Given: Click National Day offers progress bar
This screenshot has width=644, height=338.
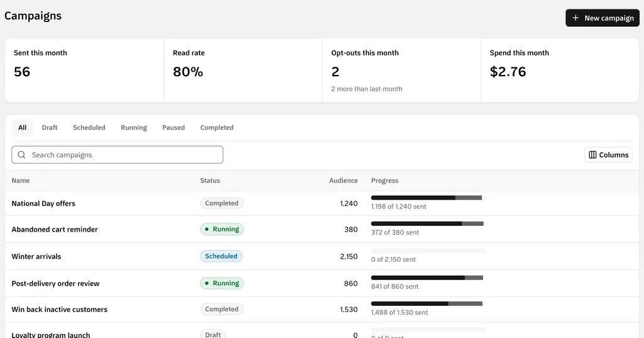Looking at the screenshot, I should click(x=426, y=198).
